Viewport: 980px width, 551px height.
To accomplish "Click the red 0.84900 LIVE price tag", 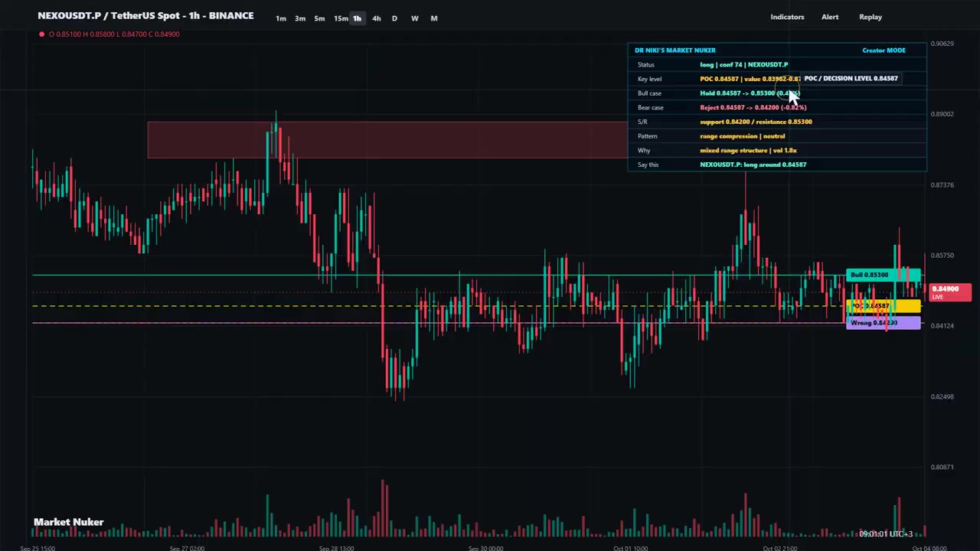I will pos(950,292).
